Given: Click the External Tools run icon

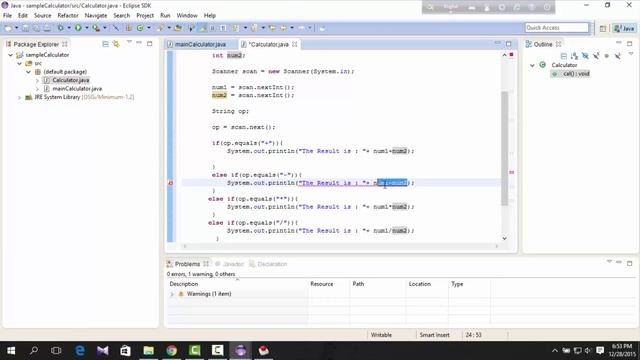Looking at the screenshot, I should coord(96,28).
